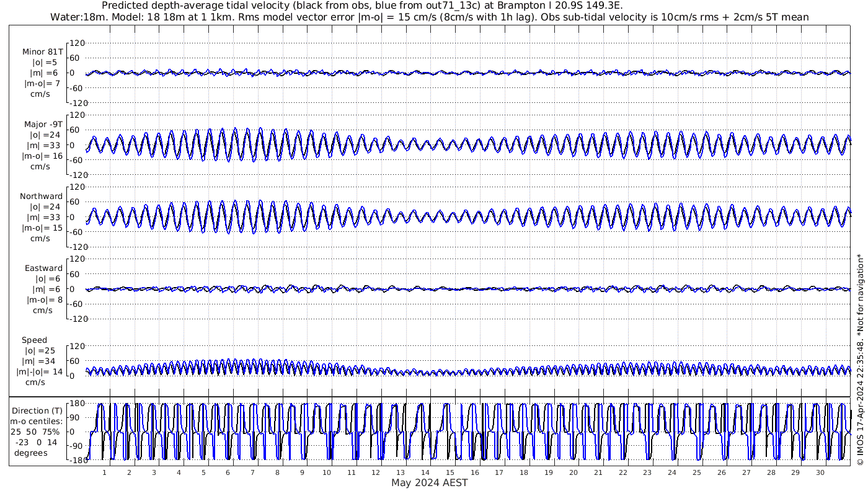Click date tick '5' on the time axis
This screenshot has height=496, width=868.
[203, 472]
